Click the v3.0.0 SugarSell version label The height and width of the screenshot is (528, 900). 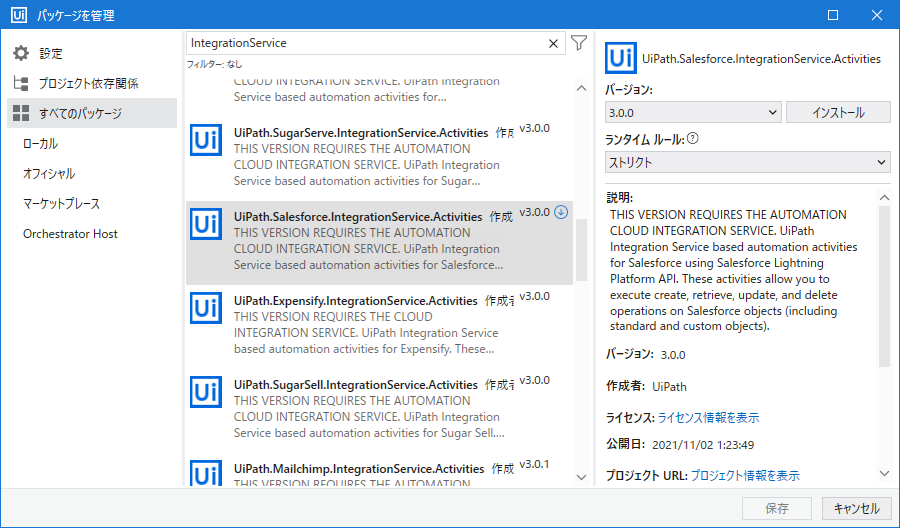534,380
